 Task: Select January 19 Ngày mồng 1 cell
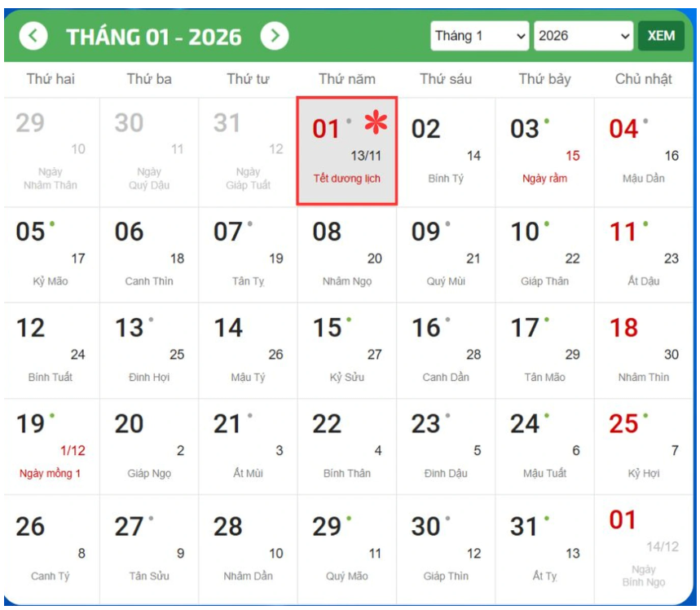(51, 446)
